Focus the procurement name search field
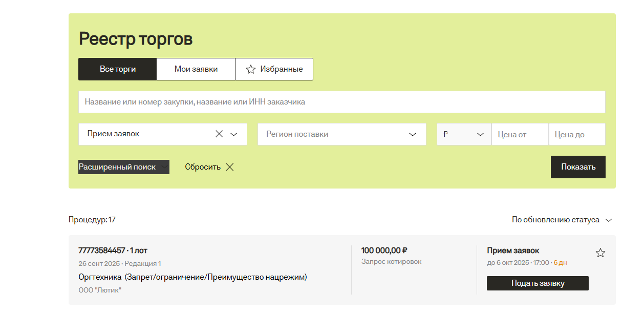 (x=341, y=102)
